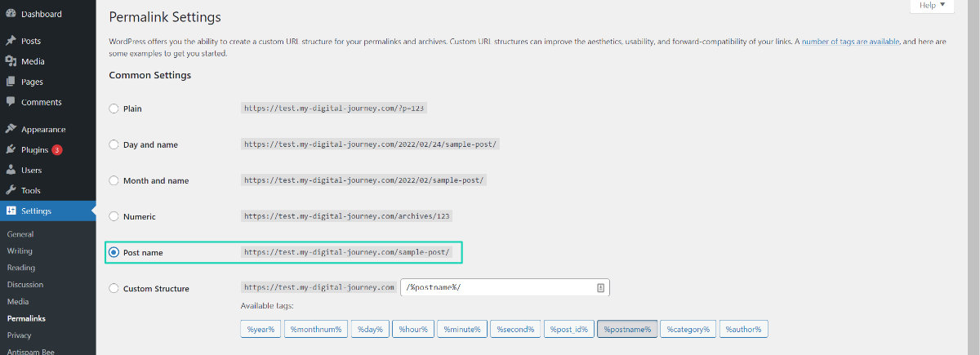Click the Media library icon
Image resolution: width=980 pixels, height=355 pixels.
(11, 61)
